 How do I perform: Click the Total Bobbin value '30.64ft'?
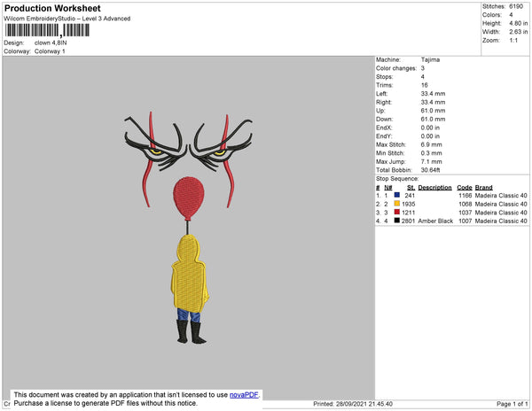click(430, 170)
